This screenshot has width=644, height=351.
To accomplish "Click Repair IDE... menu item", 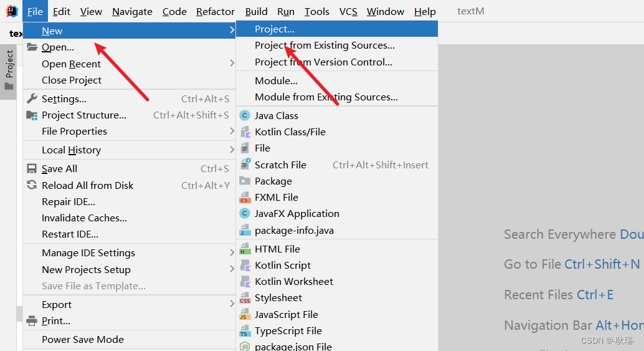I will (x=130, y=202).
